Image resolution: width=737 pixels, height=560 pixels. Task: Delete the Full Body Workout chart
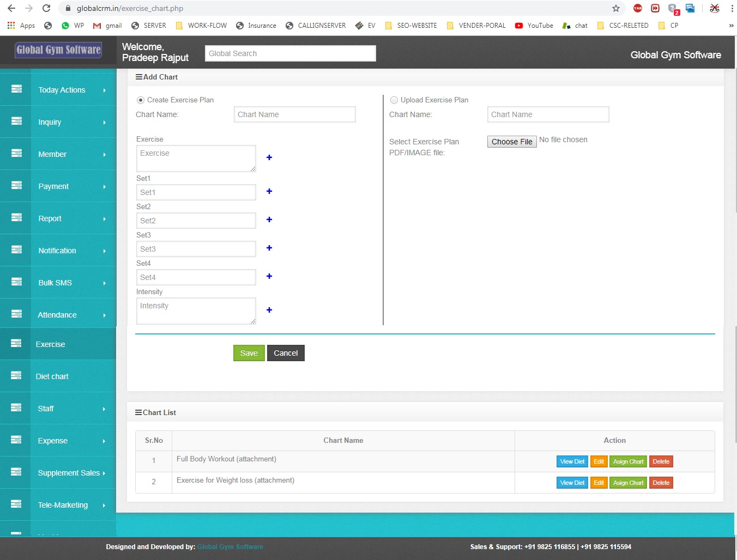pos(661,461)
